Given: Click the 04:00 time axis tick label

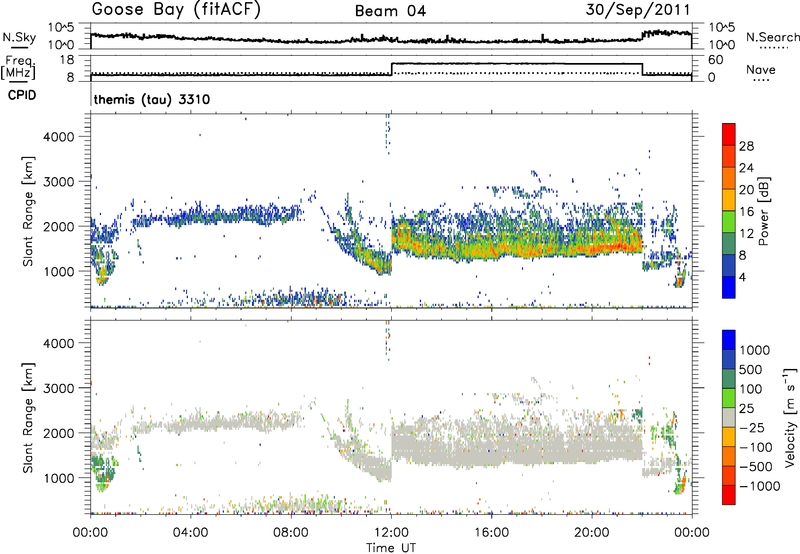Looking at the screenshot, I should (190, 533).
